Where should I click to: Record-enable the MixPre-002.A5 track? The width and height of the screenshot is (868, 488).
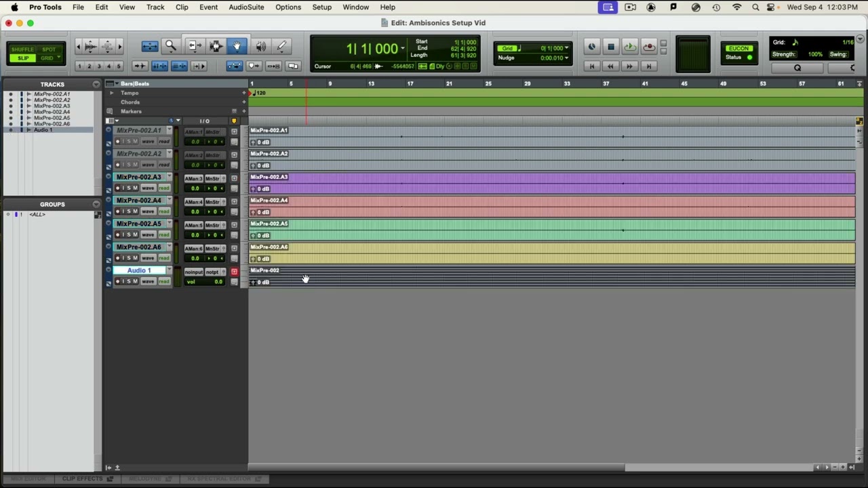click(117, 235)
